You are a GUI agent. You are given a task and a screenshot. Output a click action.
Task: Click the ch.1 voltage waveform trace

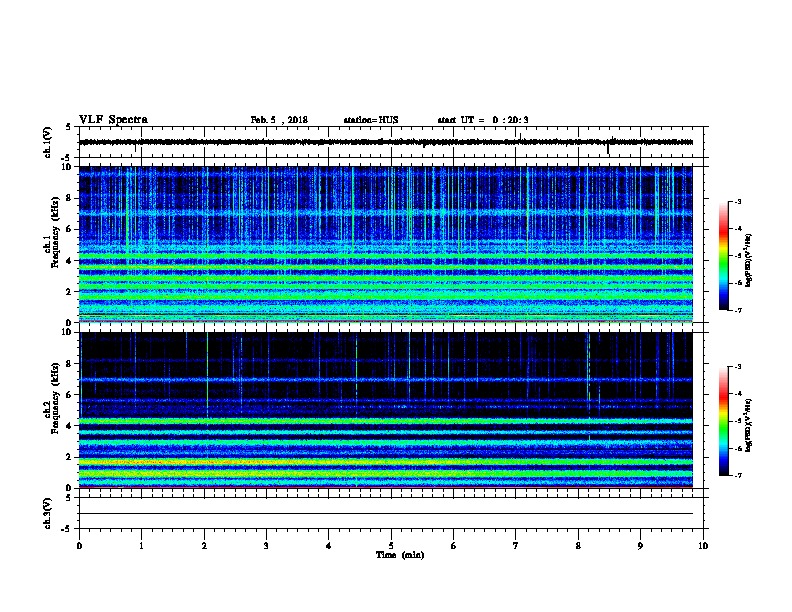point(386,142)
